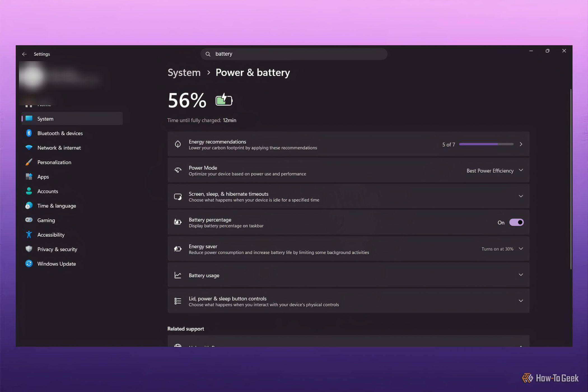
Task: Click the System breadcrumb link
Action: (x=184, y=73)
